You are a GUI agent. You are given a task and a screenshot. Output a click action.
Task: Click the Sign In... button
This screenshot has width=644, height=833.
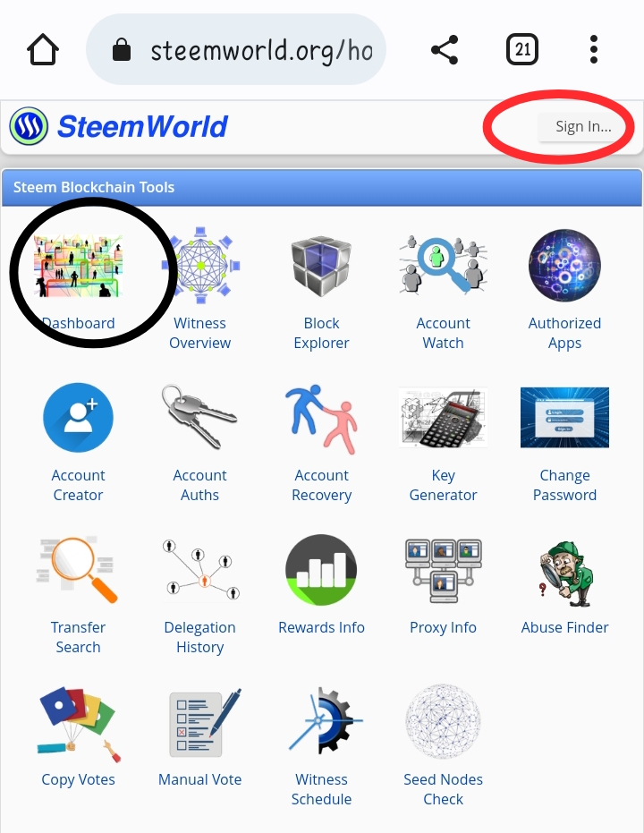click(x=583, y=126)
